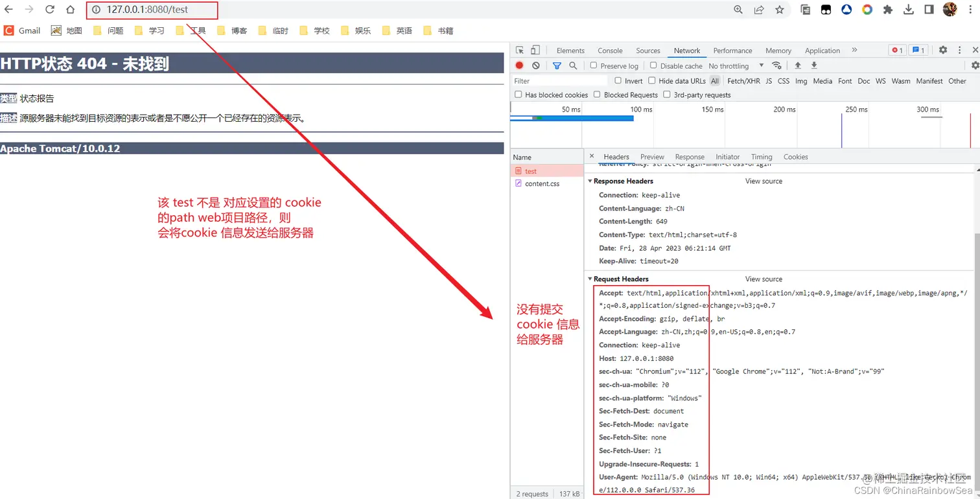Image resolution: width=980 pixels, height=499 pixels.
Task: Open DevTools customize three-dot menu
Action: 960,50
